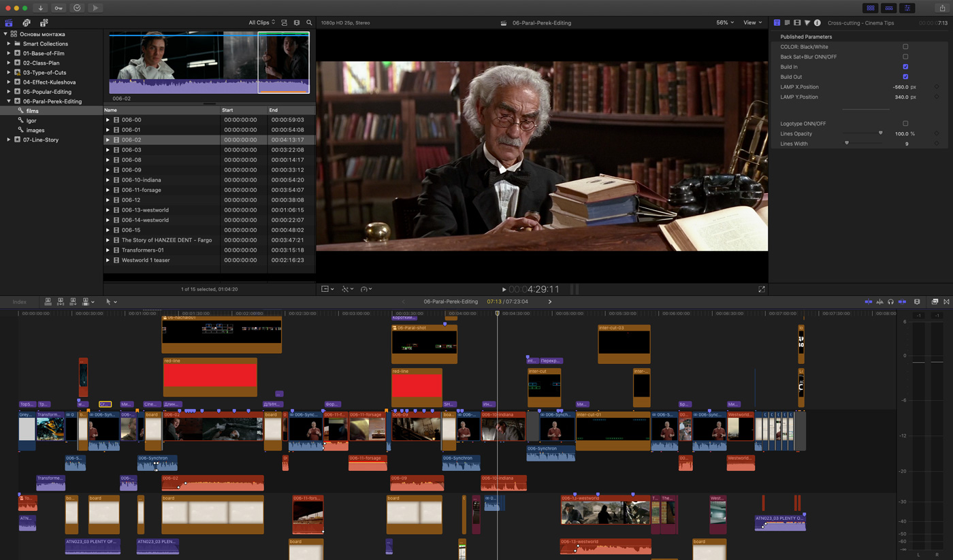Expand 01-Base-of-Film event
Screen dimensions: 953x560
point(9,53)
